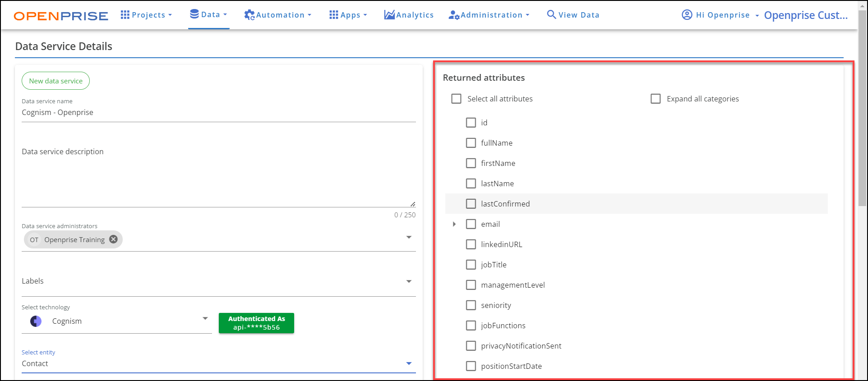
Task: Click the user profile avatar icon
Action: pyautogui.click(x=687, y=15)
